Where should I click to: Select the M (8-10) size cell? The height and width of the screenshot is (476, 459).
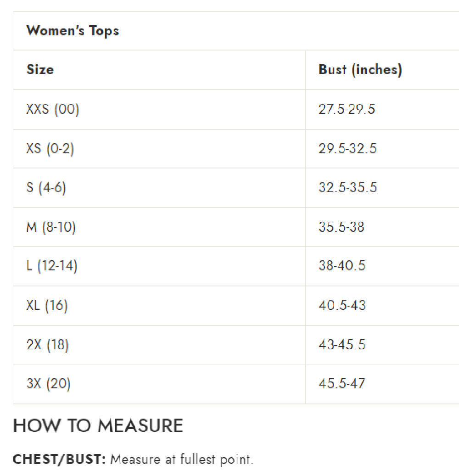tap(51, 227)
